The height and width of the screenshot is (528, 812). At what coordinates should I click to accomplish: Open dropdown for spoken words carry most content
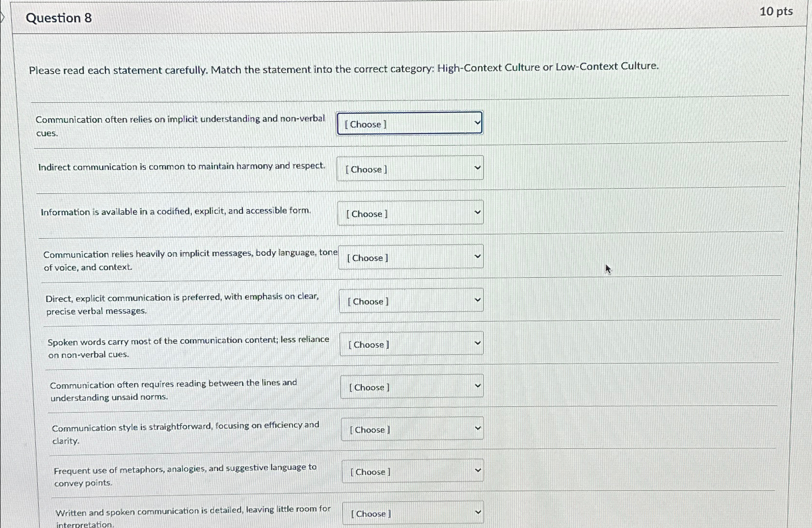tap(412, 343)
